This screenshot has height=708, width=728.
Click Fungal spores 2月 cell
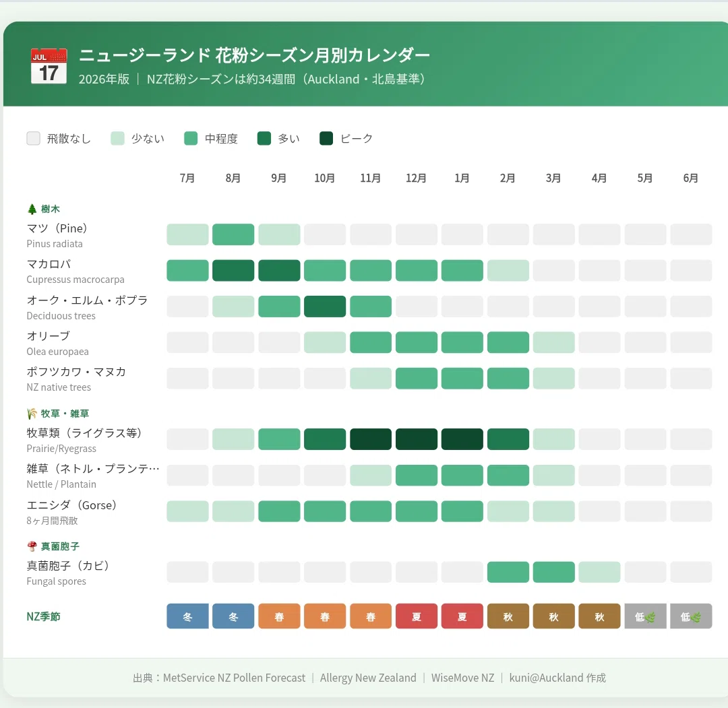[508, 572]
